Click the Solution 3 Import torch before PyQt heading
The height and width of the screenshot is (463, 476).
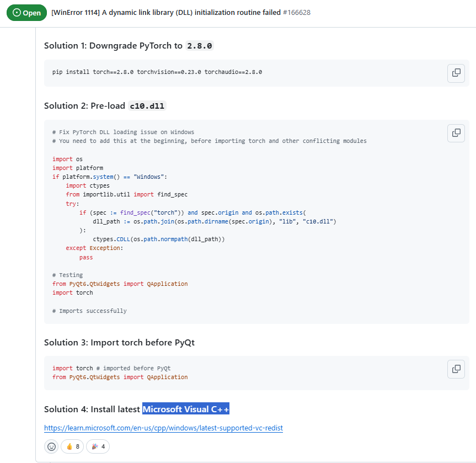[x=119, y=342]
